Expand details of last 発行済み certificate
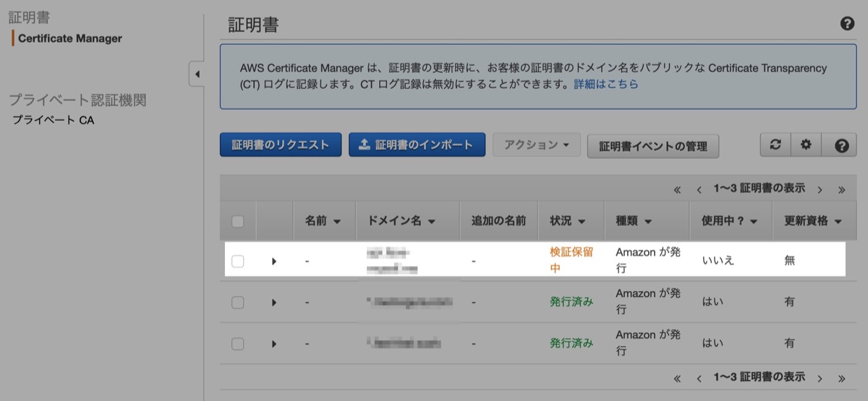This screenshot has height=401, width=868. pyautogui.click(x=274, y=343)
